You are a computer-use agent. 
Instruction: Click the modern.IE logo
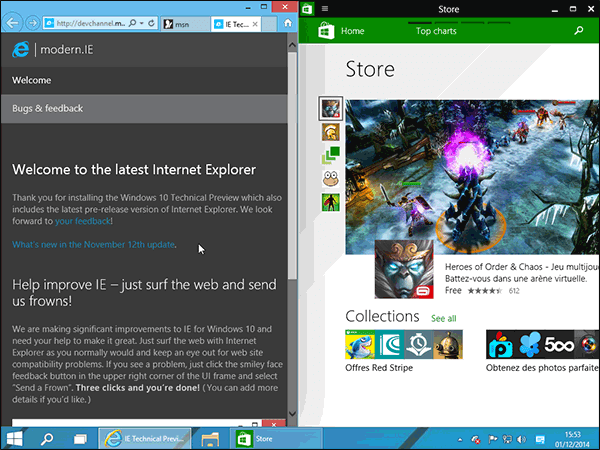(x=52, y=49)
